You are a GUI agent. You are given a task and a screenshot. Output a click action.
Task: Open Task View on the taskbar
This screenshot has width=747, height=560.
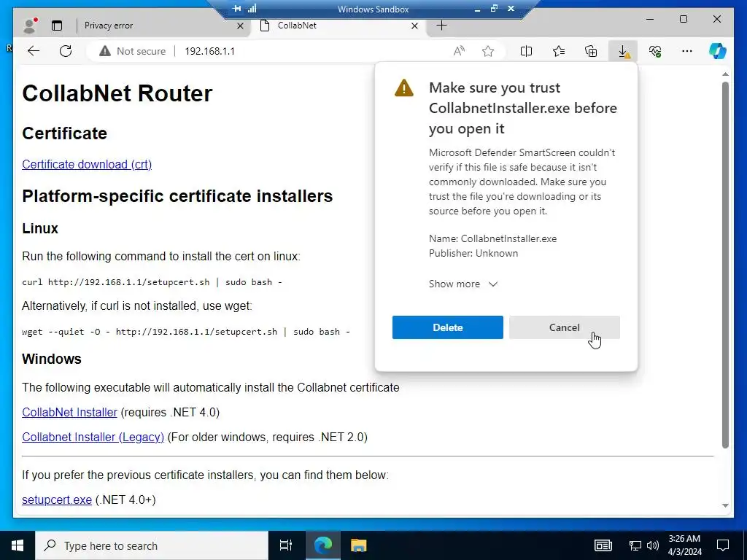click(286, 545)
